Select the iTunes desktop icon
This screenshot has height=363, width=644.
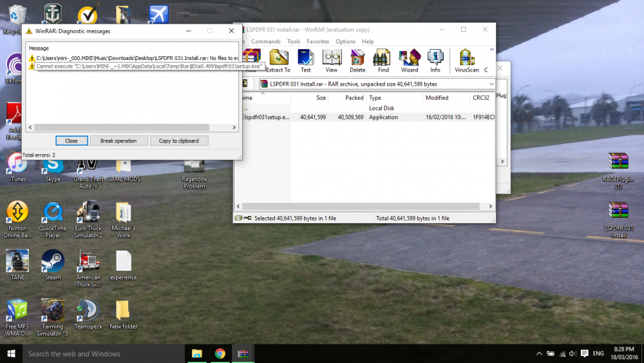(17, 168)
